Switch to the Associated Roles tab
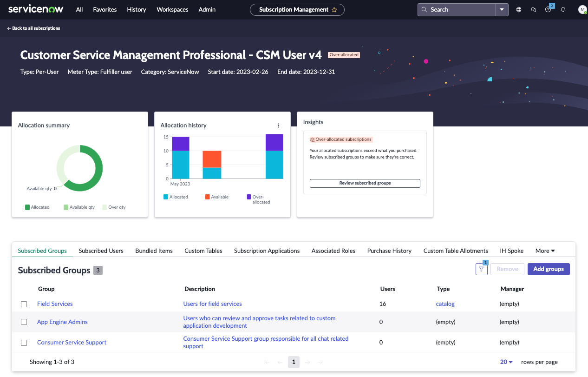The width and height of the screenshot is (588, 377). 333,251
